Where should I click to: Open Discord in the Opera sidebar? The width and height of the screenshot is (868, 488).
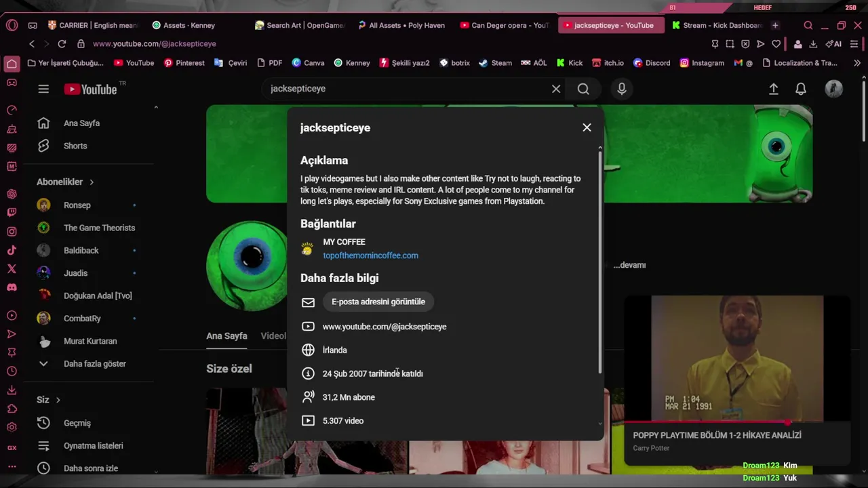(12, 287)
